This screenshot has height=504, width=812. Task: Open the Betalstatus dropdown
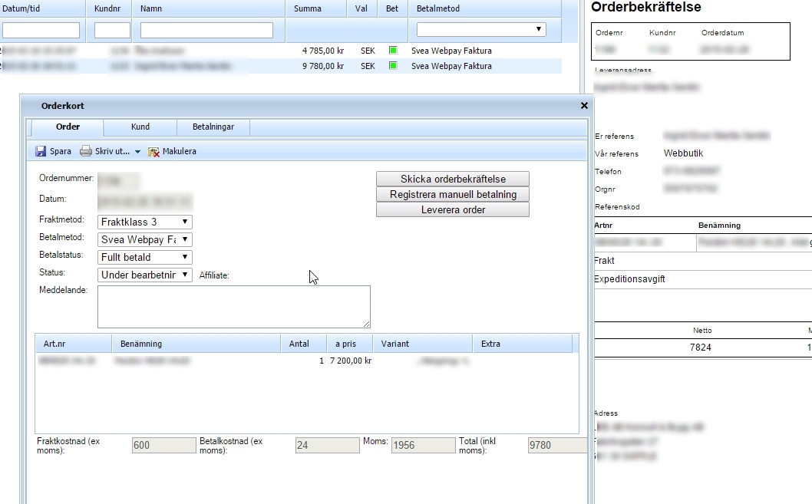point(144,257)
